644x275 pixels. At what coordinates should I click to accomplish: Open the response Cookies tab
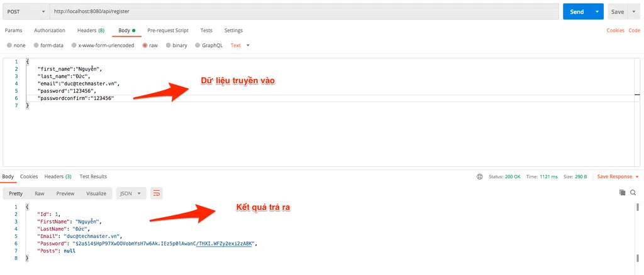[29, 176]
